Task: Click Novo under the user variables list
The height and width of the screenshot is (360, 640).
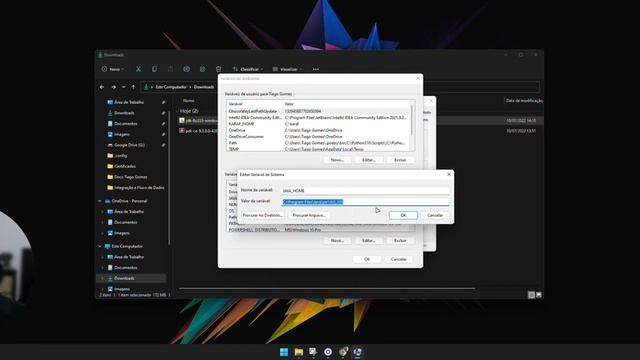Action: click(x=337, y=160)
